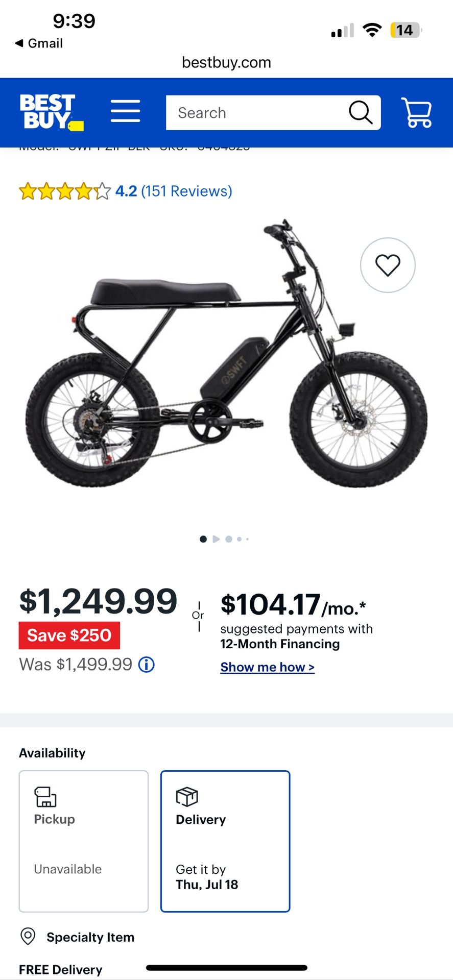Tap the Wi-Fi status icon
Viewport: 453px width, 980px height.
[x=372, y=30]
